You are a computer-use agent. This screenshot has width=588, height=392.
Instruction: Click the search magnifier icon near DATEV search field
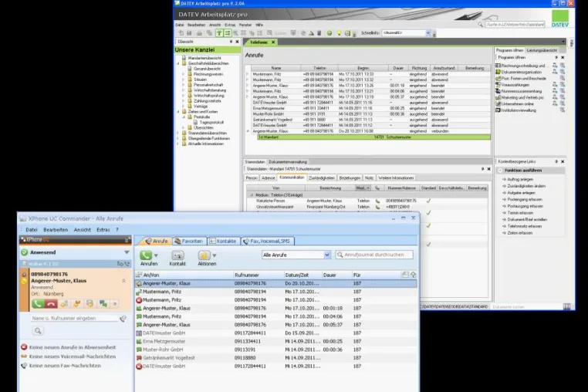click(481, 25)
